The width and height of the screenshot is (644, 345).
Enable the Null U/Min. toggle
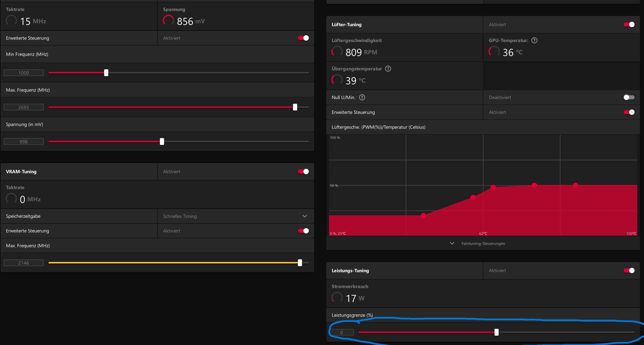629,97
